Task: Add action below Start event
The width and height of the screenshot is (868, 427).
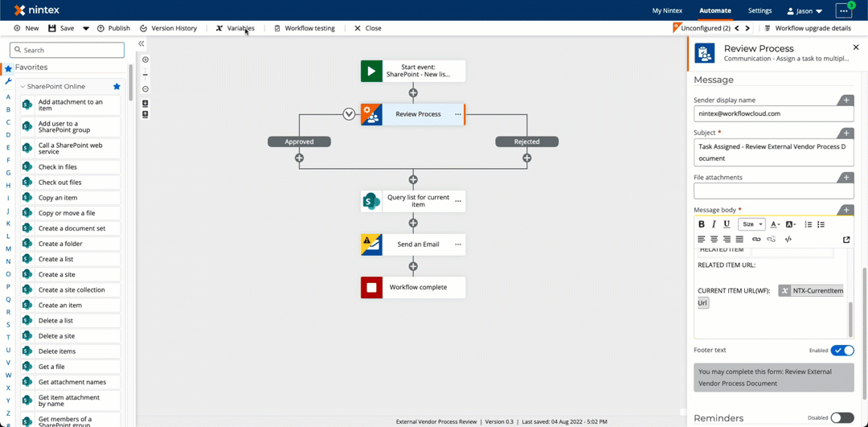Action: 413,92
